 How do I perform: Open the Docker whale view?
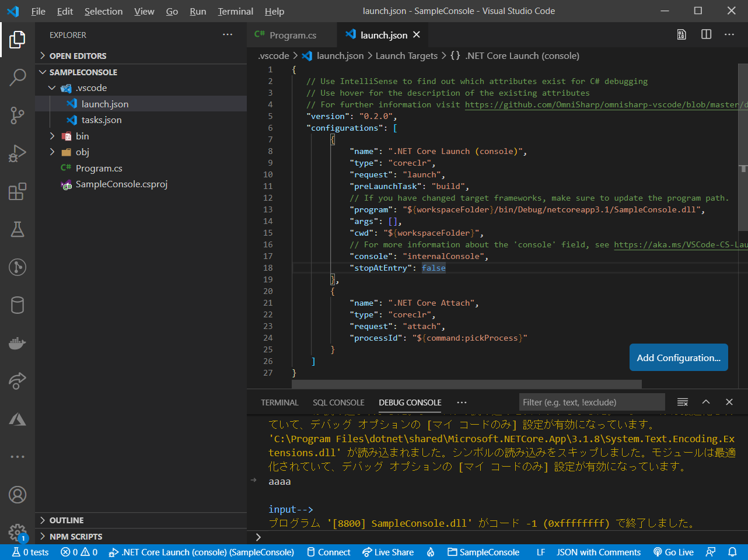coord(18,343)
